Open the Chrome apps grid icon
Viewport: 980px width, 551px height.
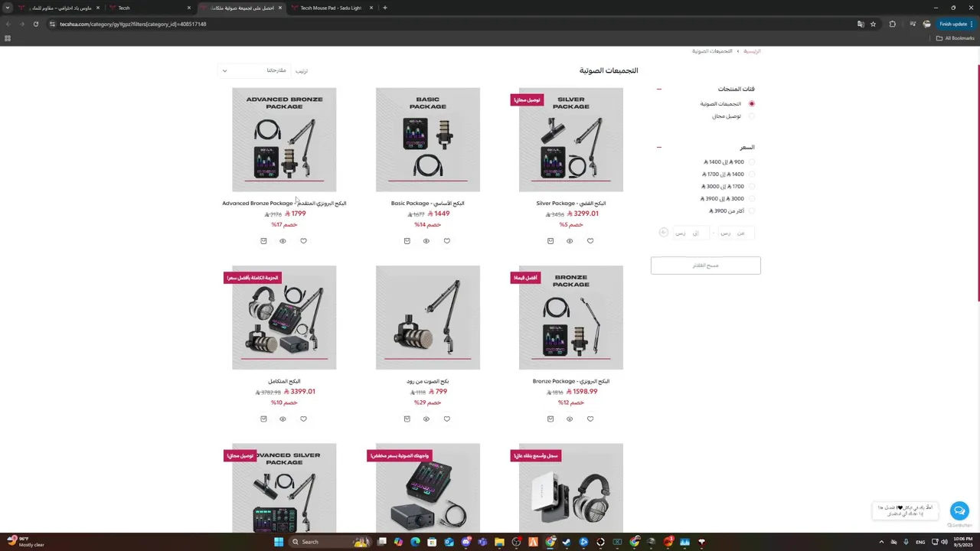8,37
